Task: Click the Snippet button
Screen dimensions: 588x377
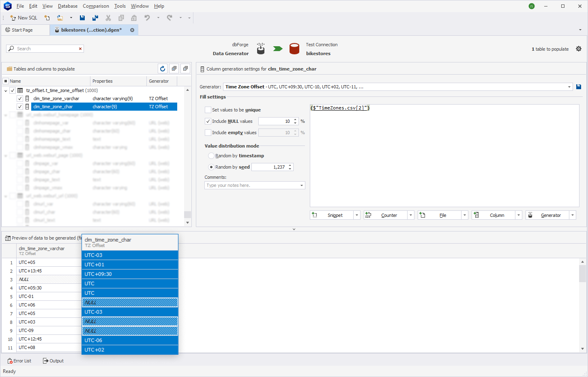Action: tap(332, 215)
